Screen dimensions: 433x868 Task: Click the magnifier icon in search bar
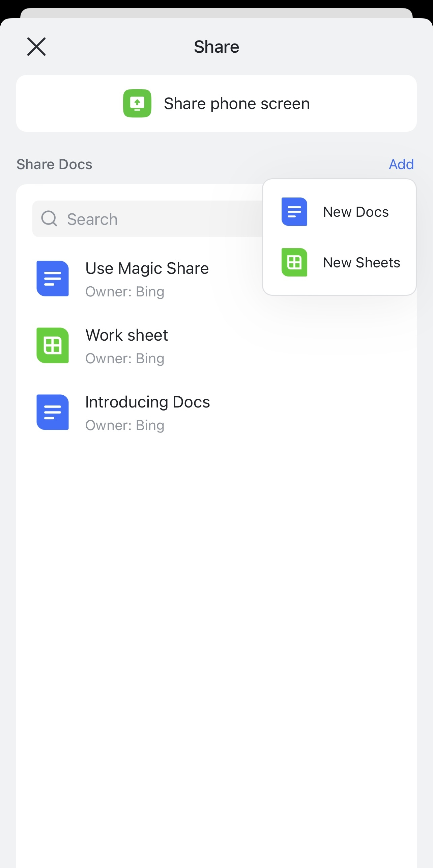click(49, 219)
